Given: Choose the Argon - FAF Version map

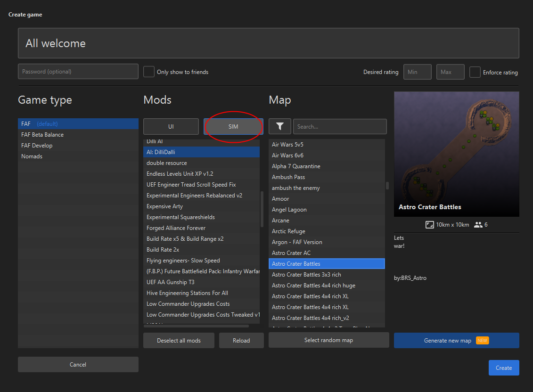Looking at the screenshot, I should pyautogui.click(x=327, y=242).
